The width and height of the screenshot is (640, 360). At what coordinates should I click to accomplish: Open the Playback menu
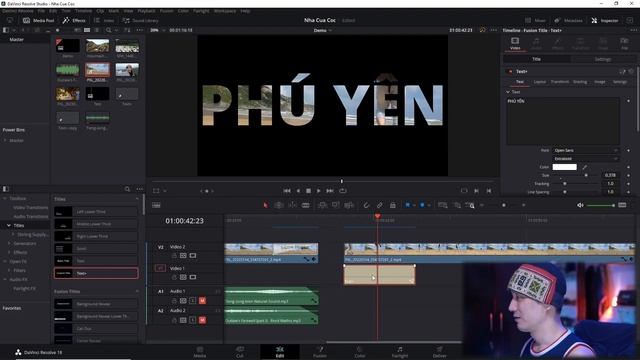tap(146, 11)
